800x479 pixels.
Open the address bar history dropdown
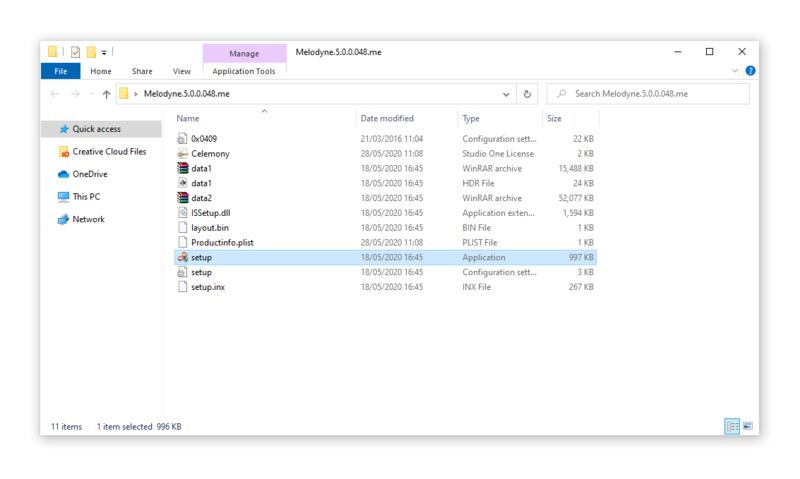[x=506, y=94]
